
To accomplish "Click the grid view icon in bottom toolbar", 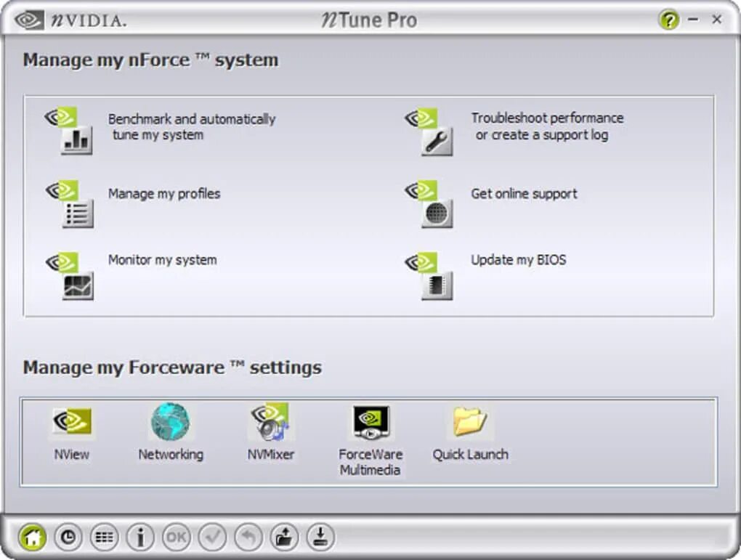I will click(x=104, y=537).
